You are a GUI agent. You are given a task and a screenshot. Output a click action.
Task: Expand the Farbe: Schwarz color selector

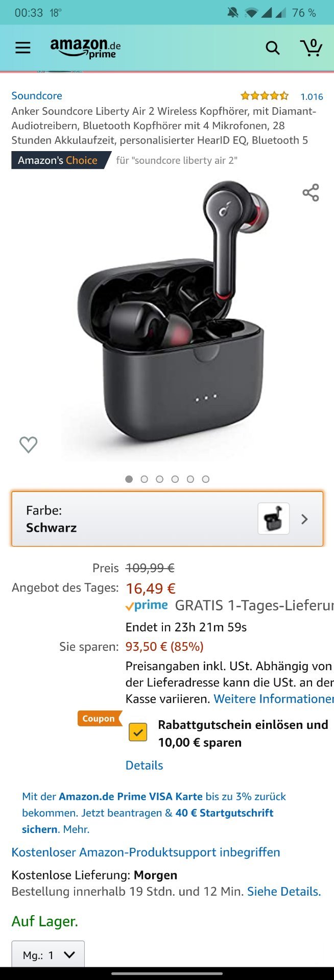[x=167, y=519]
